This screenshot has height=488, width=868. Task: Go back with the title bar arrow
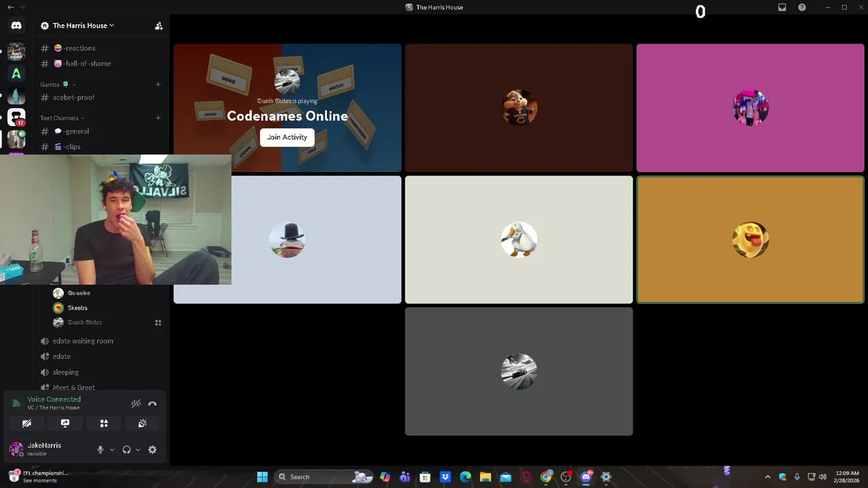coord(10,7)
